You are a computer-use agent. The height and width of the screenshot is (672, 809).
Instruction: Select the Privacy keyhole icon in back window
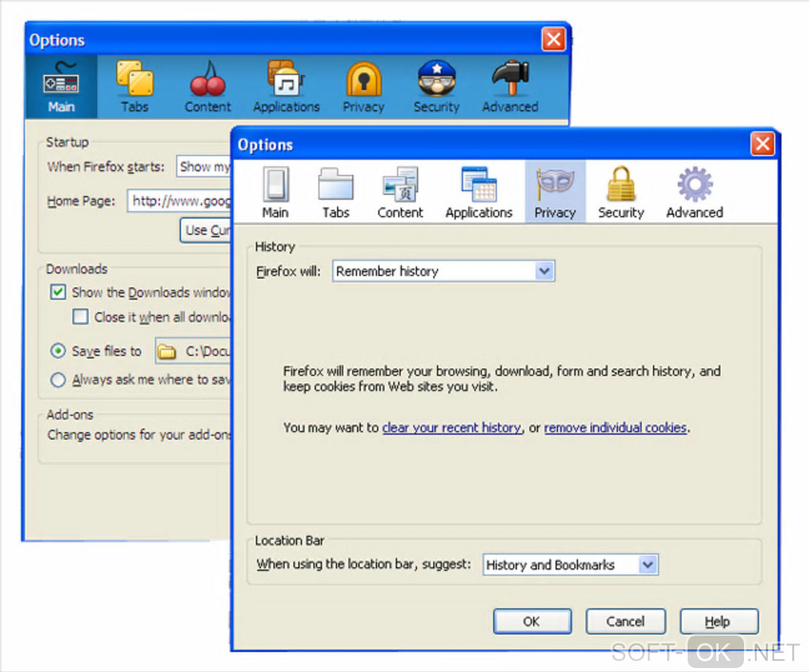pyautogui.click(x=364, y=79)
